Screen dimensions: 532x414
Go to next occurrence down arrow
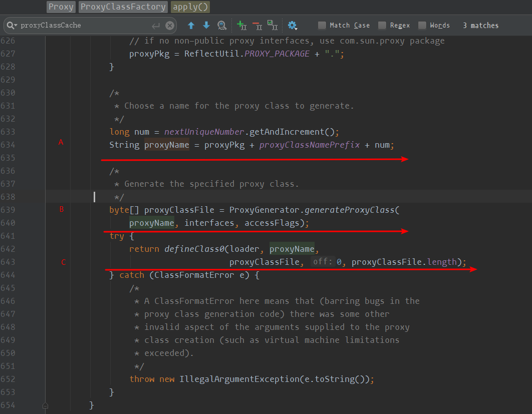(x=206, y=26)
